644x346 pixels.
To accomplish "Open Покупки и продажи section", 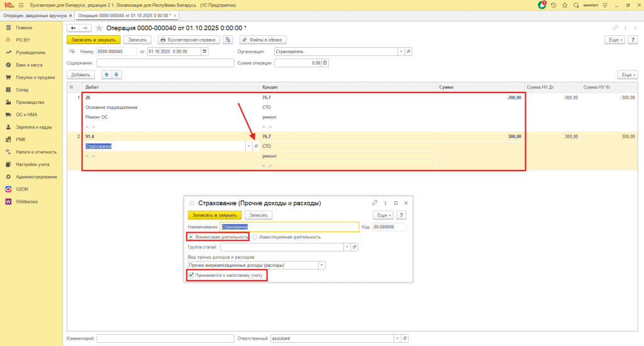I will 35,77.
